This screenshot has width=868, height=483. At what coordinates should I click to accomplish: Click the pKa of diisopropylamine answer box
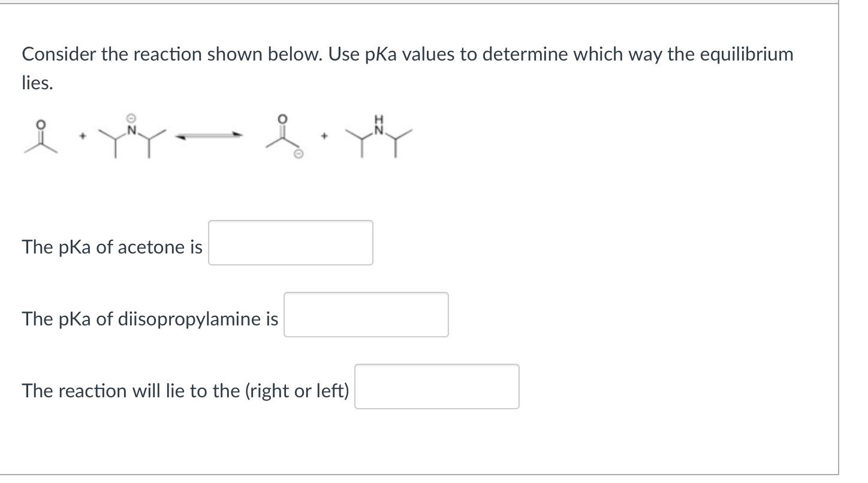click(366, 315)
